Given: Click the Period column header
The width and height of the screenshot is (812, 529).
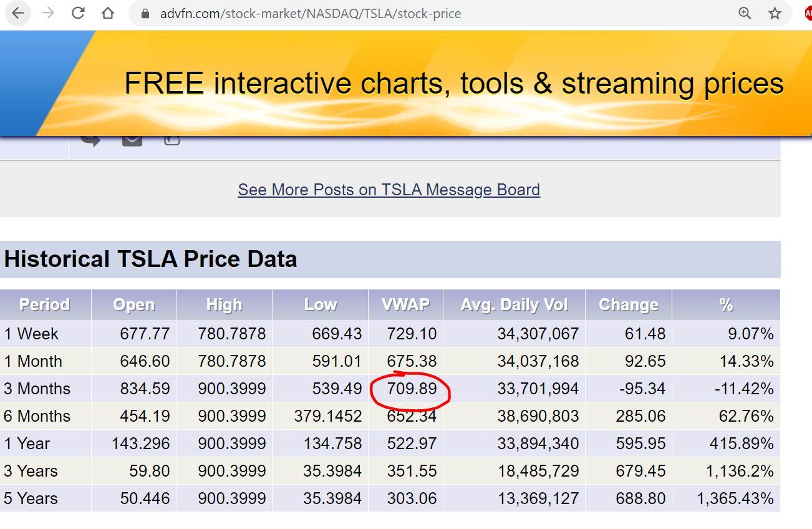Looking at the screenshot, I should (46, 305).
